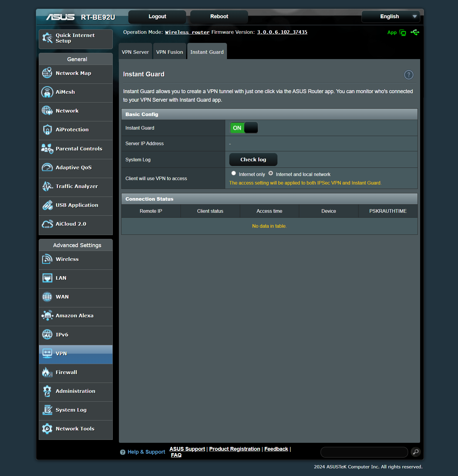The image size is (458, 476).
Task: Select the Internet only radio option
Action: click(x=234, y=173)
